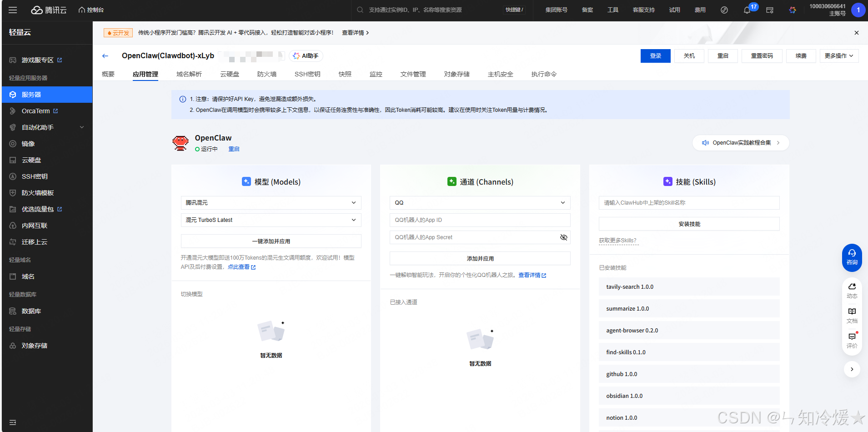Click the Tencent Cloud logo
Image resolution: width=868 pixels, height=432 pixels.
49,10
